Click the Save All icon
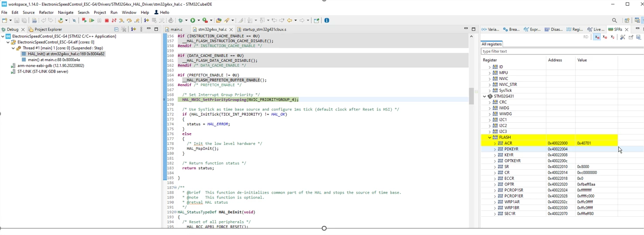Viewport: 644px width, 235px height. tap(24, 20)
